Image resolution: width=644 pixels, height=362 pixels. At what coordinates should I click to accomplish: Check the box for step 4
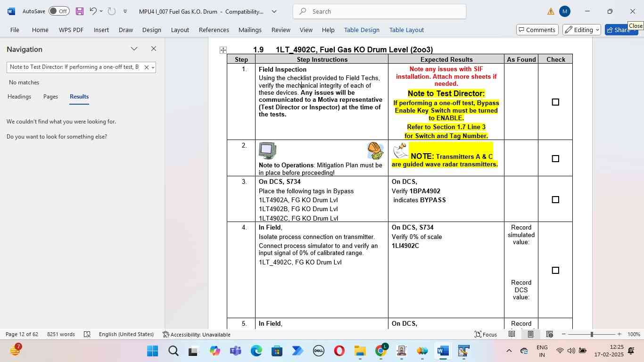(x=555, y=270)
